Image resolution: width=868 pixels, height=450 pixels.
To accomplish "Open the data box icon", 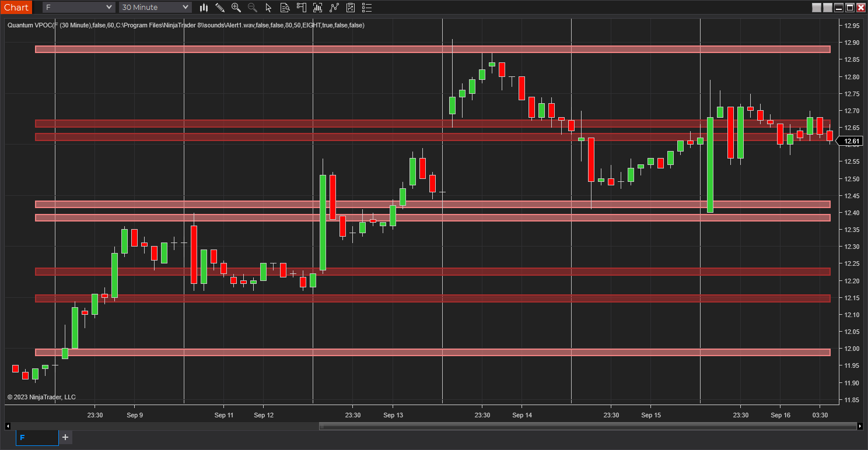I will (x=285, y=8).
